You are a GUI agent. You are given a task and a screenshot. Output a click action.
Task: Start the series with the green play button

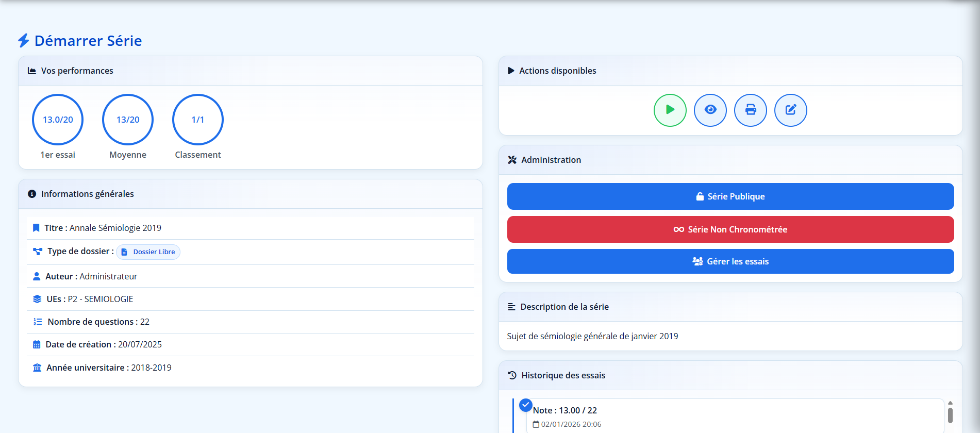coord(670,110)
